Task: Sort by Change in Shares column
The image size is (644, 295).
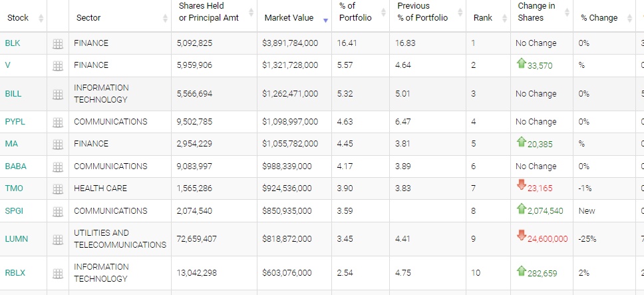Action: [x=531, y=13]
